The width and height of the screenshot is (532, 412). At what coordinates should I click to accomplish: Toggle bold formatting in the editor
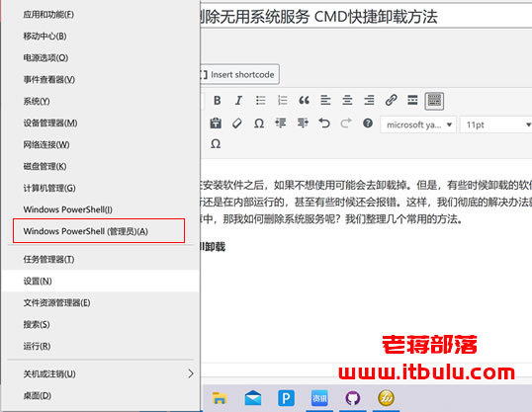[x=218, y=101]
